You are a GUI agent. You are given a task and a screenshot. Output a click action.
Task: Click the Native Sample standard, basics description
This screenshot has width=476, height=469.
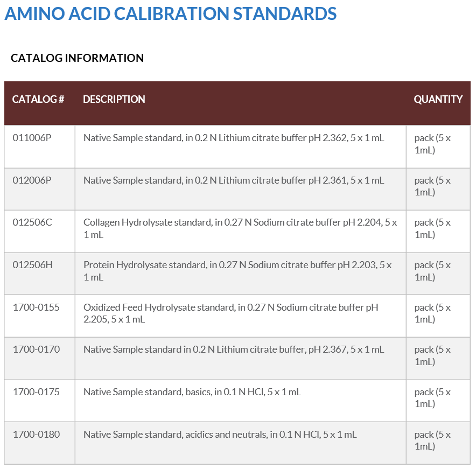192,392
